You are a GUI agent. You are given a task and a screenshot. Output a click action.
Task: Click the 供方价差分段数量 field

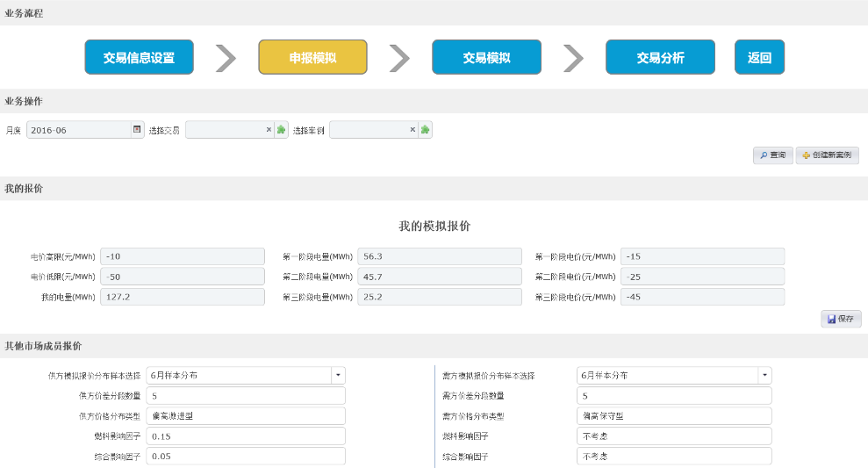246,395
